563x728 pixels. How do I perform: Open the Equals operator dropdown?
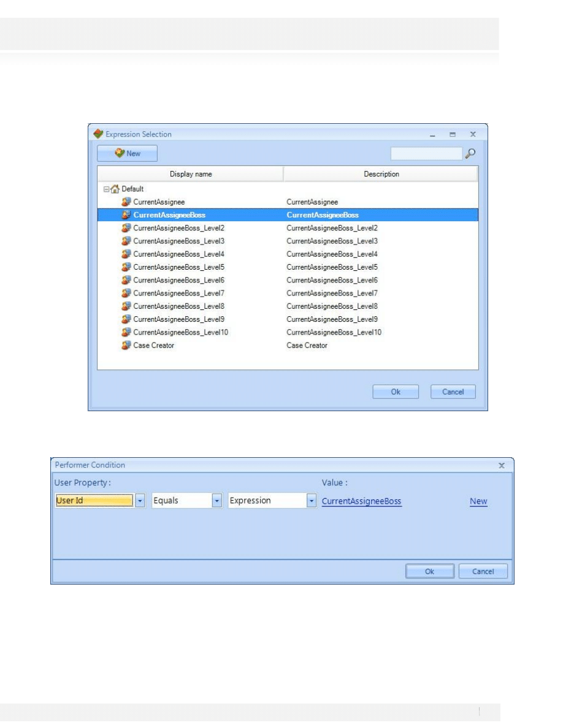tap(216, 501)
